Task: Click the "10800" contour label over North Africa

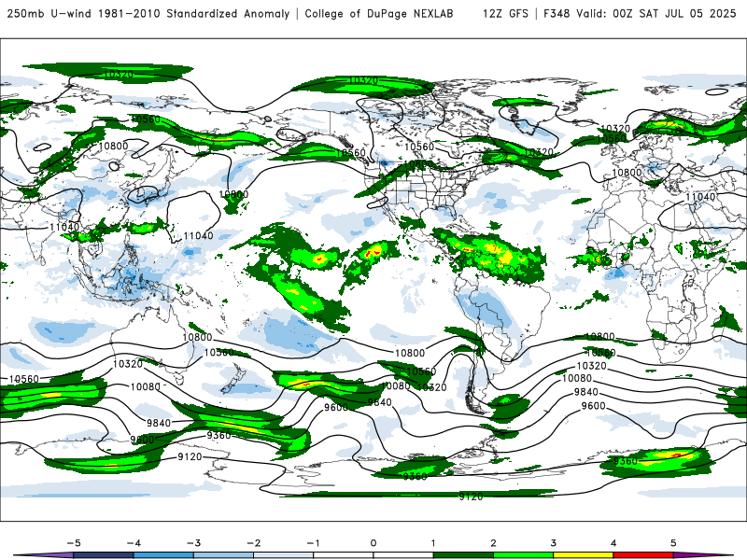Action: pos(627,173)
